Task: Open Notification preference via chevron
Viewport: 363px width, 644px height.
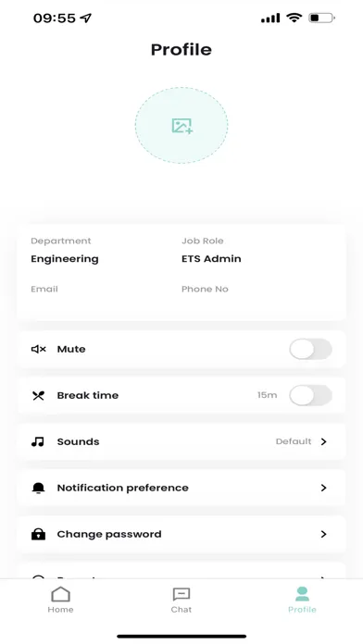Action: tap(324, 488)
